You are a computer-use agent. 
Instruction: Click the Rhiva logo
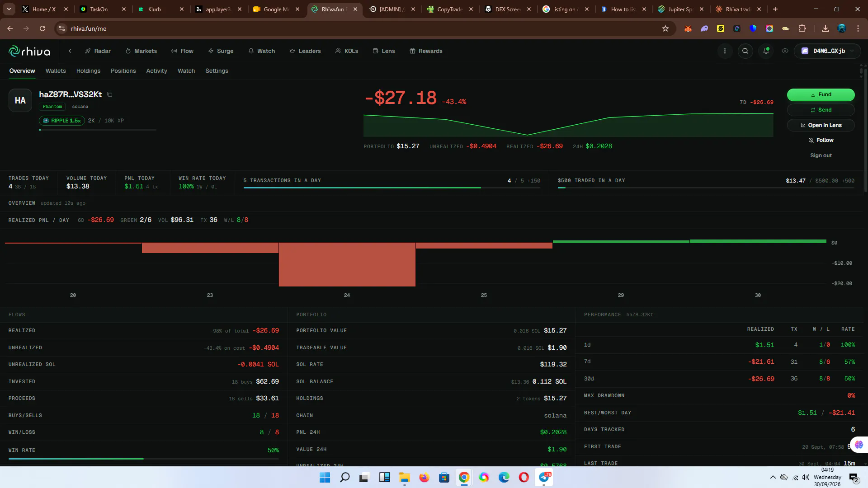point(29,51)
